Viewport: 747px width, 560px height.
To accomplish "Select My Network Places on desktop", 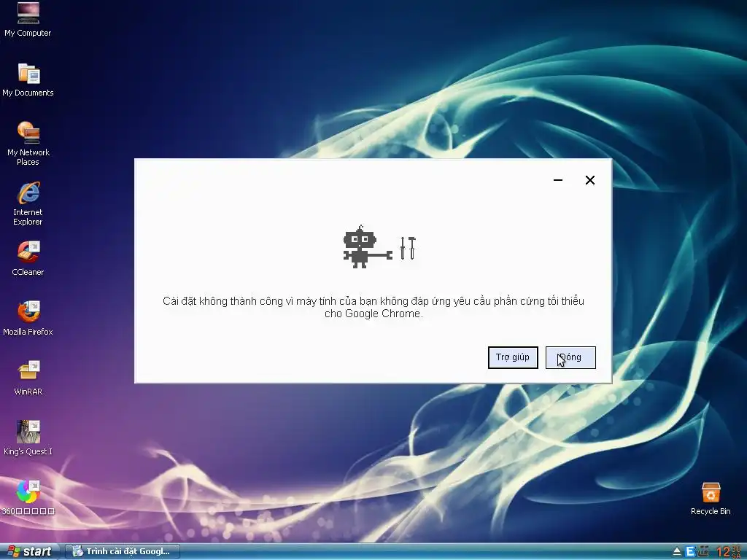I will (x=28, y=144).
